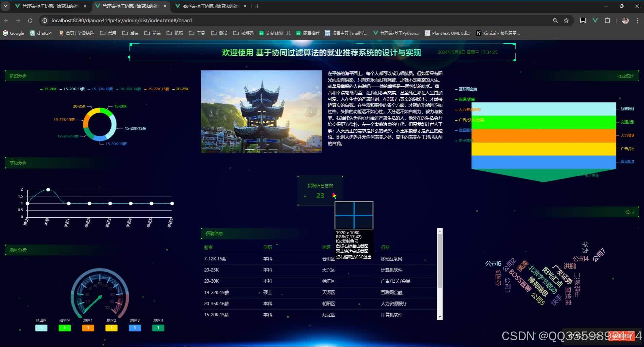
Task: Open the 定制系统汇总 bookmark
Action: tap(275, 33)
